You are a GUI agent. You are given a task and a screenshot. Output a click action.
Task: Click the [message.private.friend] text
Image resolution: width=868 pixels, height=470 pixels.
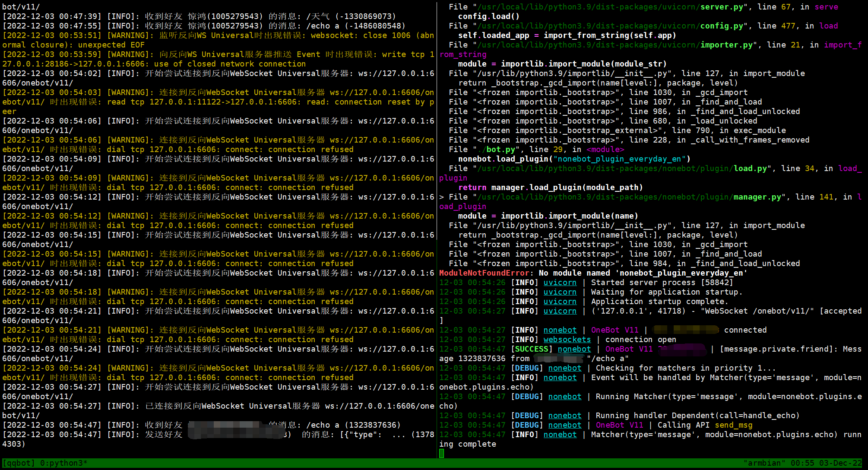pos(776,349)
